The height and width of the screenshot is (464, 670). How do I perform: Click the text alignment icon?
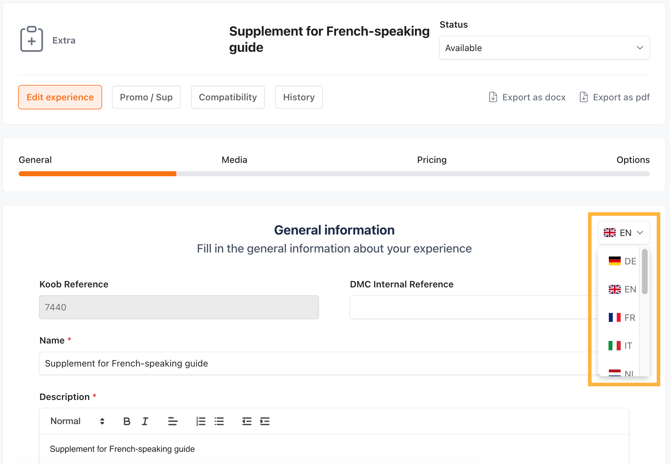[x=172, y=421]
